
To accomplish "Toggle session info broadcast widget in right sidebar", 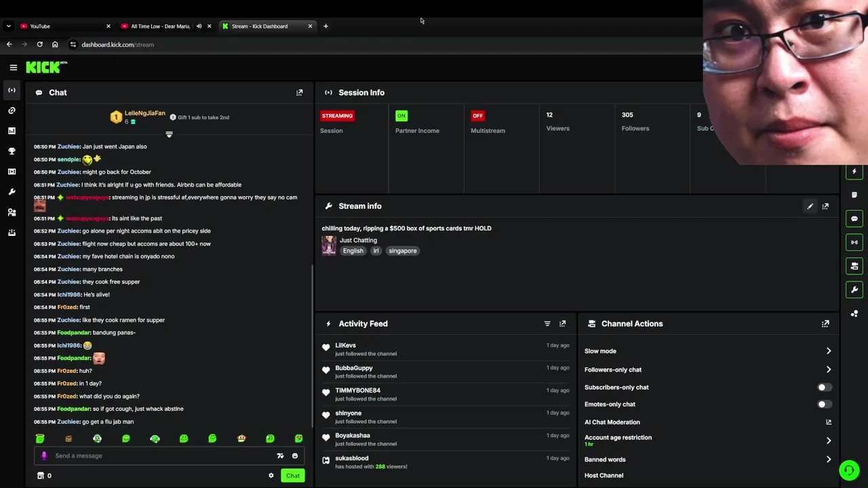I will pos(854,243).
